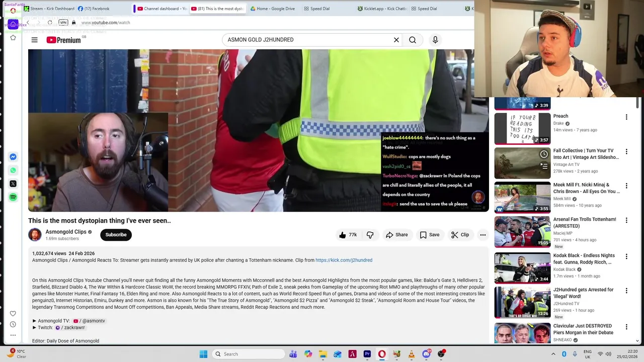Open WhatsApp in Opera sidebar
This screenshot has width=644, height=362.
click(x=13, y=170)
